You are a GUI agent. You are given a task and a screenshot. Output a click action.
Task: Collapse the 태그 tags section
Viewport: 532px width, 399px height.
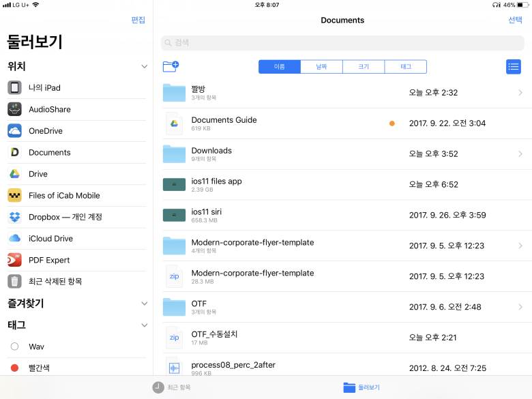tap(144, 325)
